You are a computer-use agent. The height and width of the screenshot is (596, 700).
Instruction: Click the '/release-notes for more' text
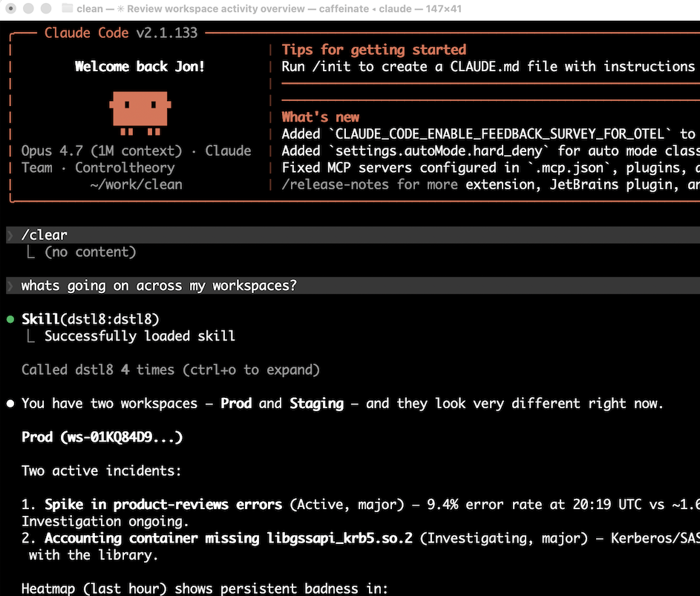370,184
